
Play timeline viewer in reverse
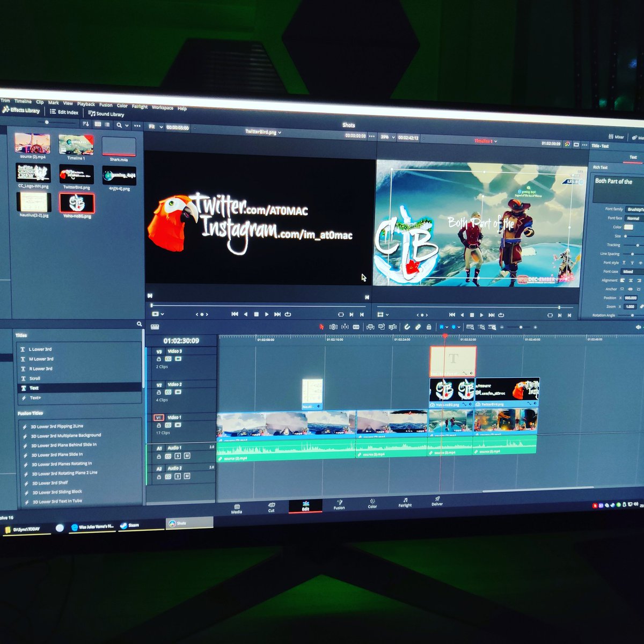tap(462, 315)
